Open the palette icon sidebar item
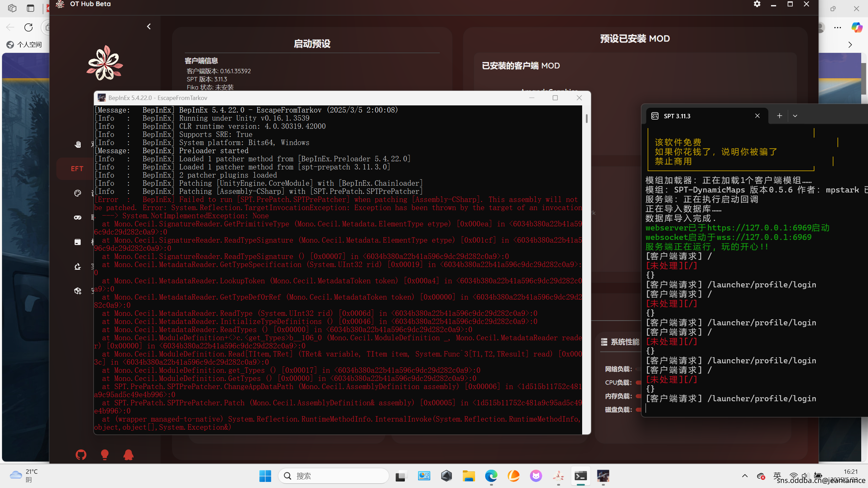The width and height of the screenshot is (868, 488). click(x=78, y=193)
